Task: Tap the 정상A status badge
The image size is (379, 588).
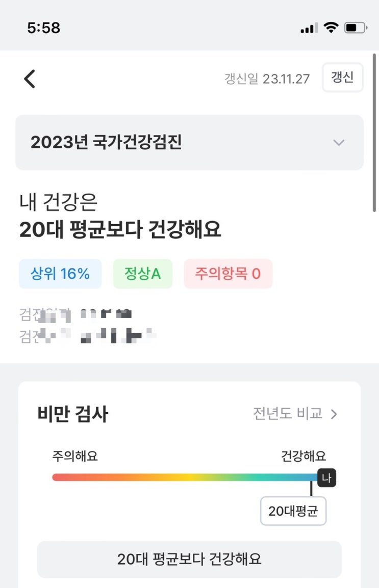Action: [142, 274]
